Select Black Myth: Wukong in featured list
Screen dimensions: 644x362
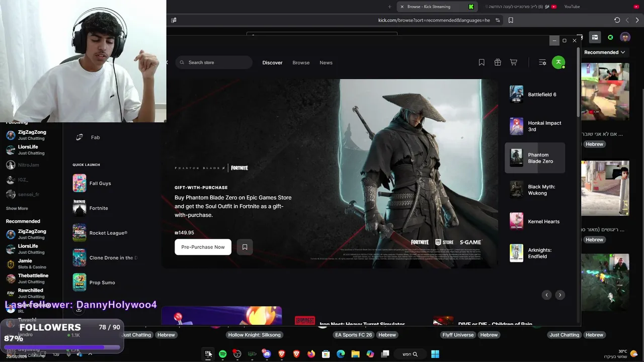535,190
